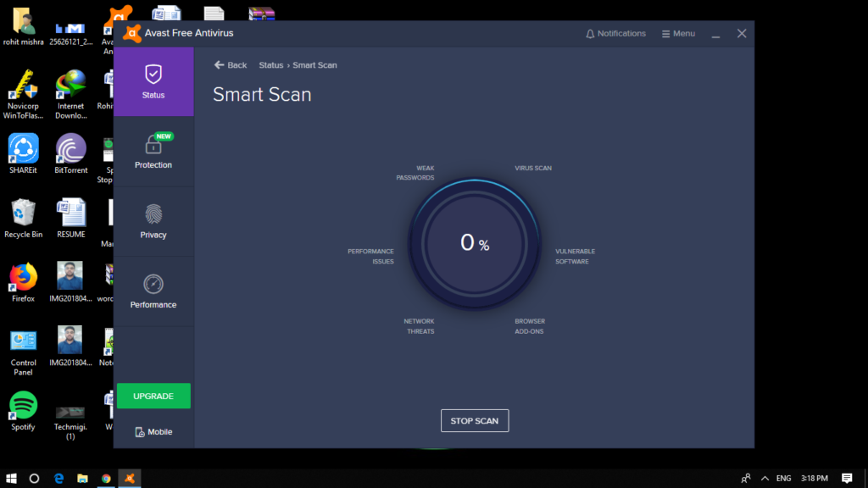Click the ENG language indicator

[783, 478]
